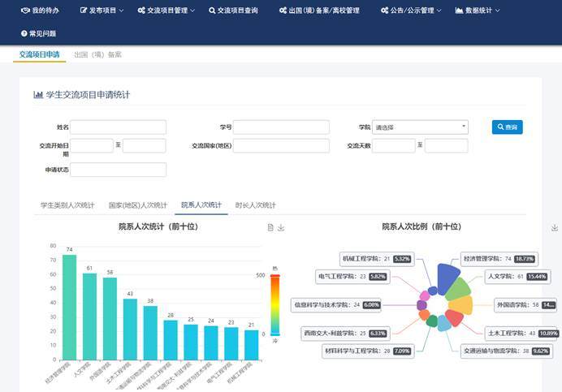Click the 我的待办 eye icon in navbar
The height and width of the screenshot is (392, 562).
(x=24, y=11)
